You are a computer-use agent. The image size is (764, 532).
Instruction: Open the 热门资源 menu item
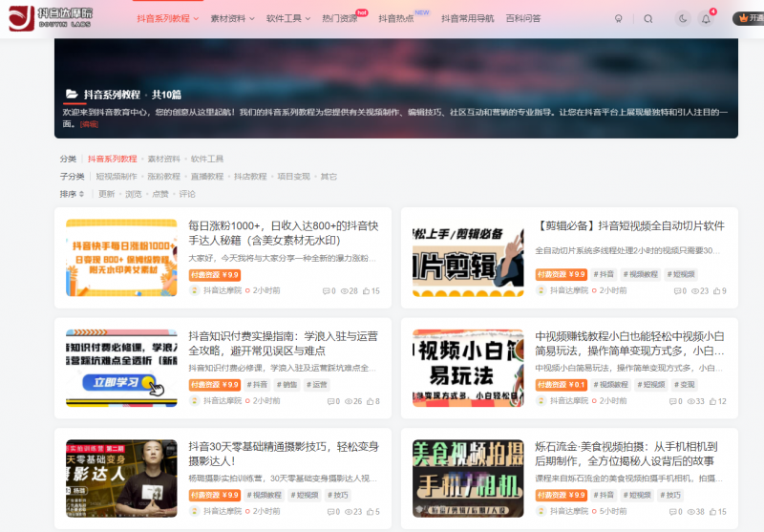coord(341,18)
